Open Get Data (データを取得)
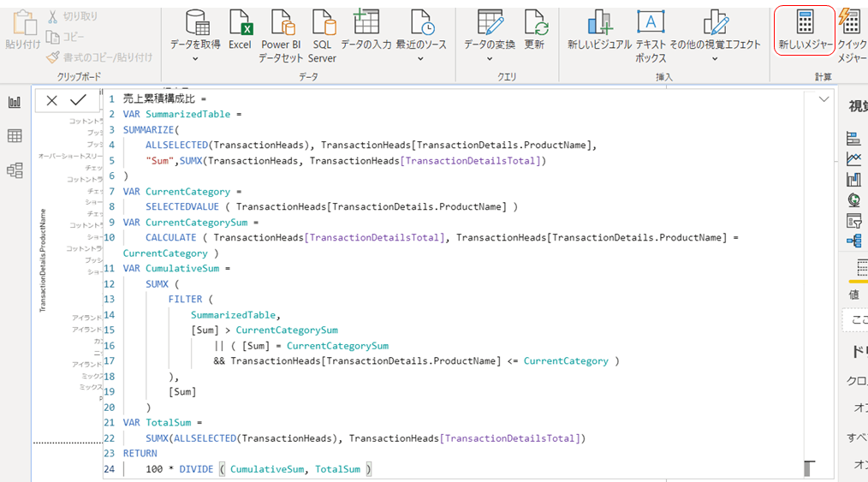Screen dimensions: 868x482 pyautogui.click(x=195, y=29)
